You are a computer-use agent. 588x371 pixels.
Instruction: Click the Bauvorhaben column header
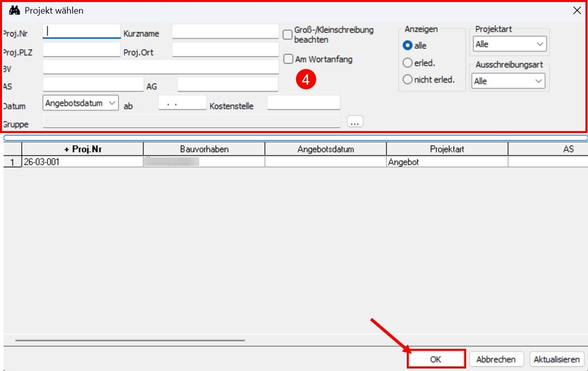click(x=204, y=149)
